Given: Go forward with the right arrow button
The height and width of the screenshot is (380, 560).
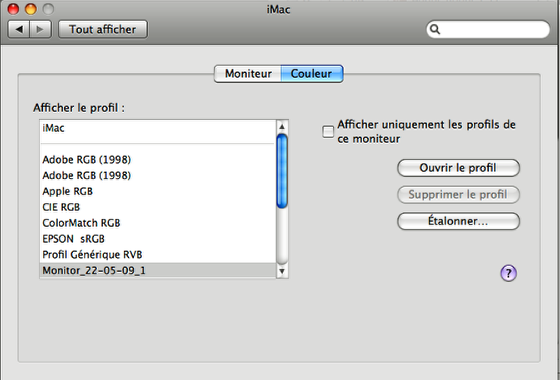Looking at the screenshot, I should coord(40,29).
